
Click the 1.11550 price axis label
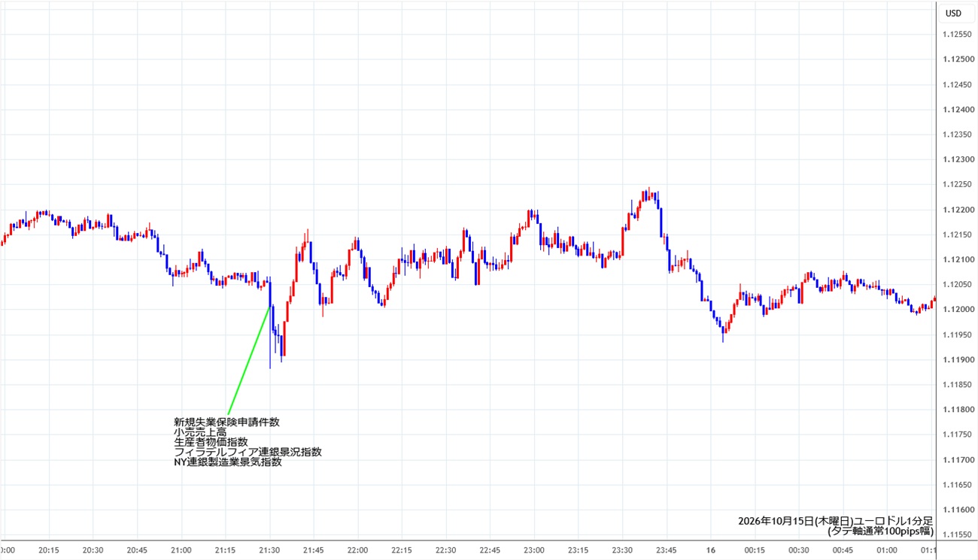tap(957, 534)
